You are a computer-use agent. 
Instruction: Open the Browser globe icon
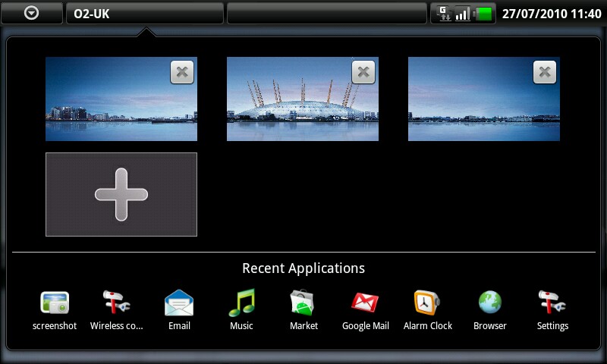[489, 303]
